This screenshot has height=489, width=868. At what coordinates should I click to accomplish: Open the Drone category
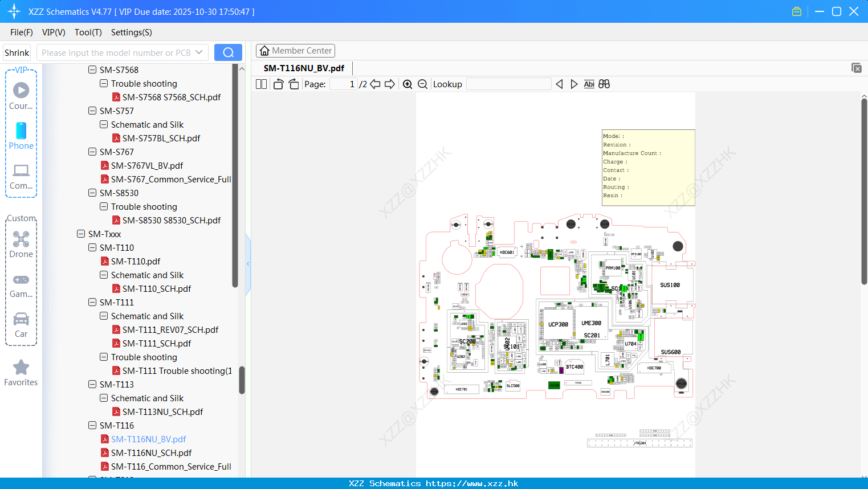pos(21,244)
